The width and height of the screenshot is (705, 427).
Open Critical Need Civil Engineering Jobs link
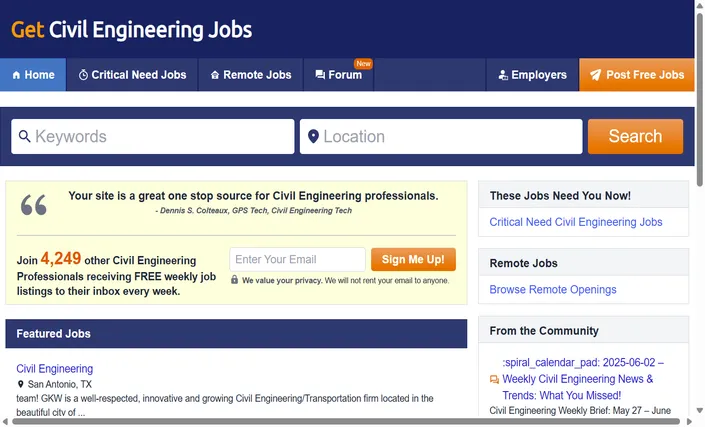pyautogui.click(x=576, y=222)
